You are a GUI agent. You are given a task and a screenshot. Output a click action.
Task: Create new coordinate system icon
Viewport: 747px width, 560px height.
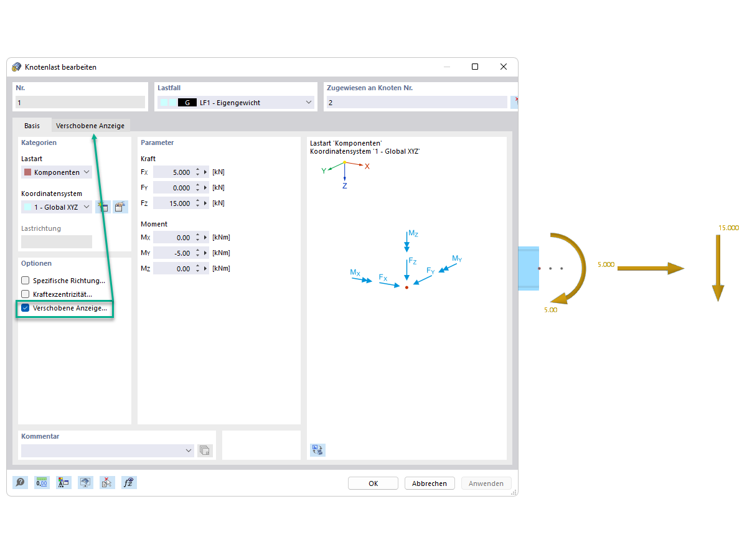pos(103,207)
